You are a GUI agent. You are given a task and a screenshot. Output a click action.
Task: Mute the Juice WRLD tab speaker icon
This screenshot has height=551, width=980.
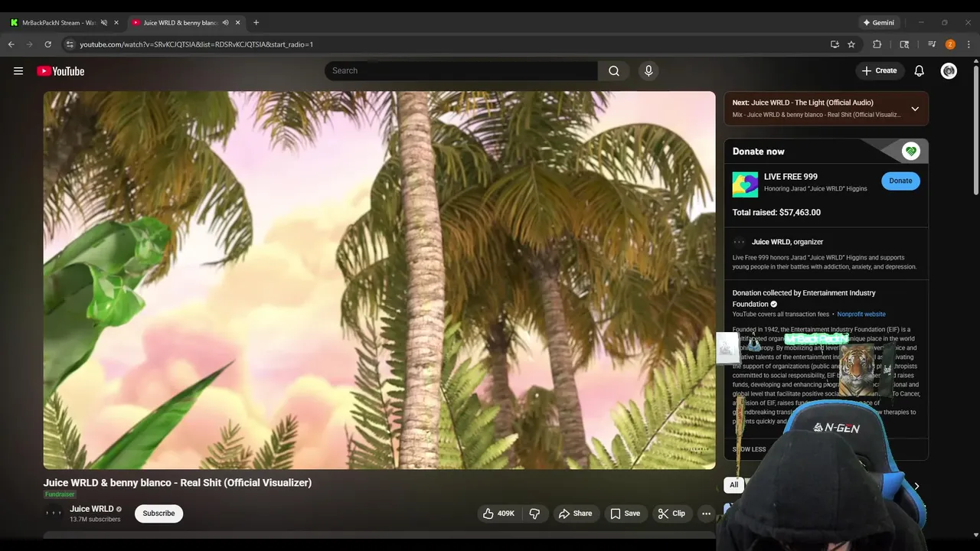(225, 23)
